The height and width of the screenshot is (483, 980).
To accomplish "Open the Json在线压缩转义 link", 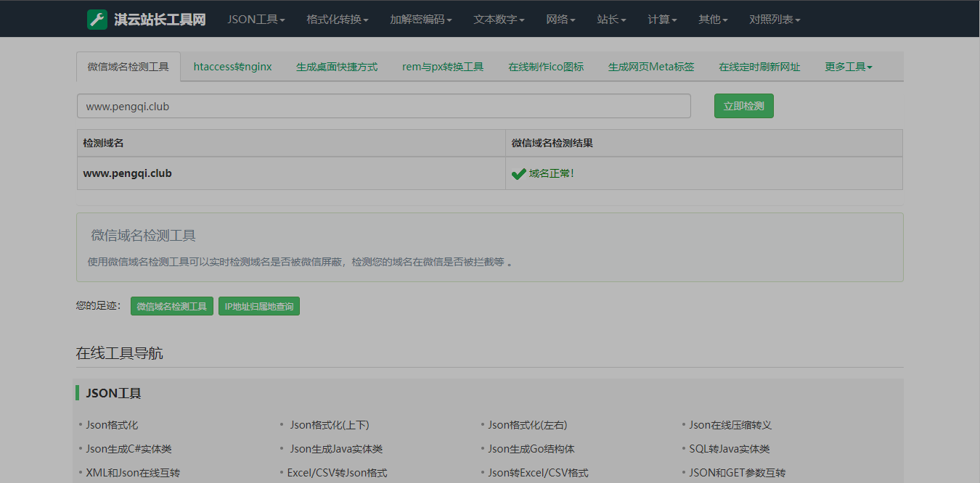I will (x=730, y=425).
